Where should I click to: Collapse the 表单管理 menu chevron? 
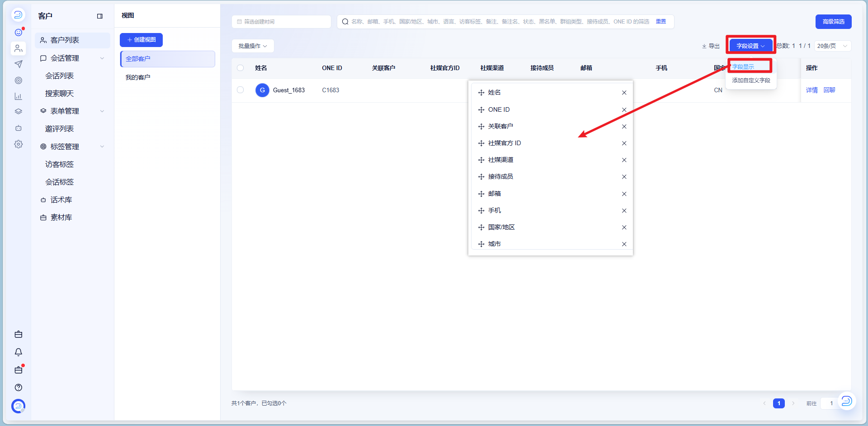point(102,111)
